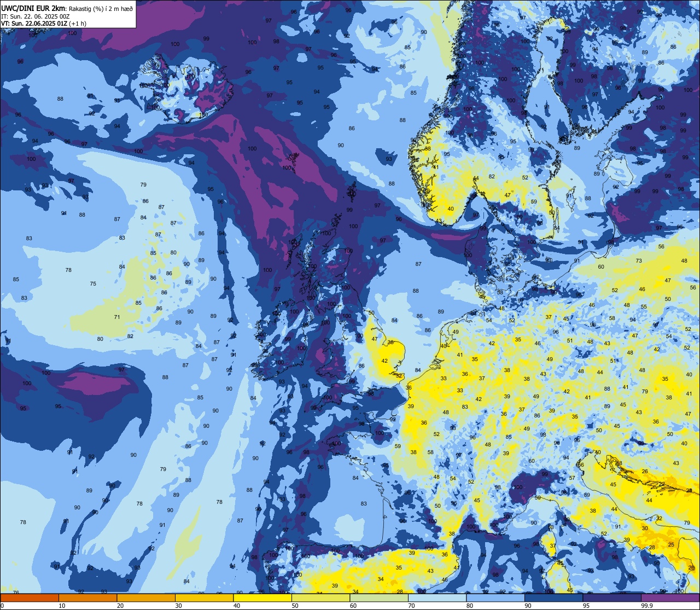Select the navy 95–99.9 legend swatch
700x610 pixels.
(x=612, y=597)
